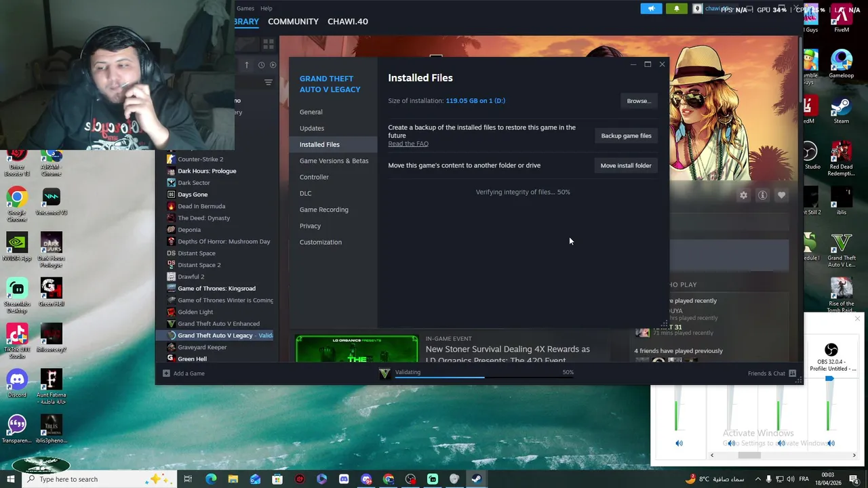The height and width of the screenshot is (488, 868).
Task: Select Golden Light in library list
Action: pyautogui.click(x=195, y=312)
